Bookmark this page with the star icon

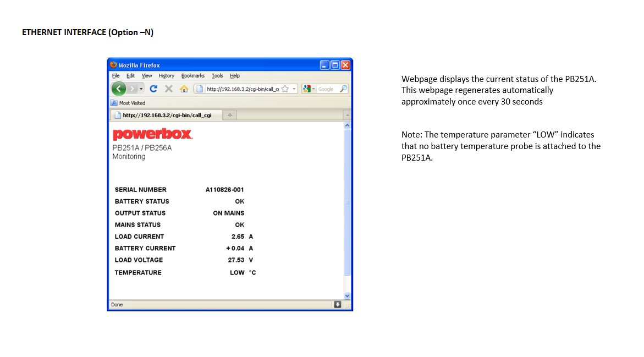[285, 89]
